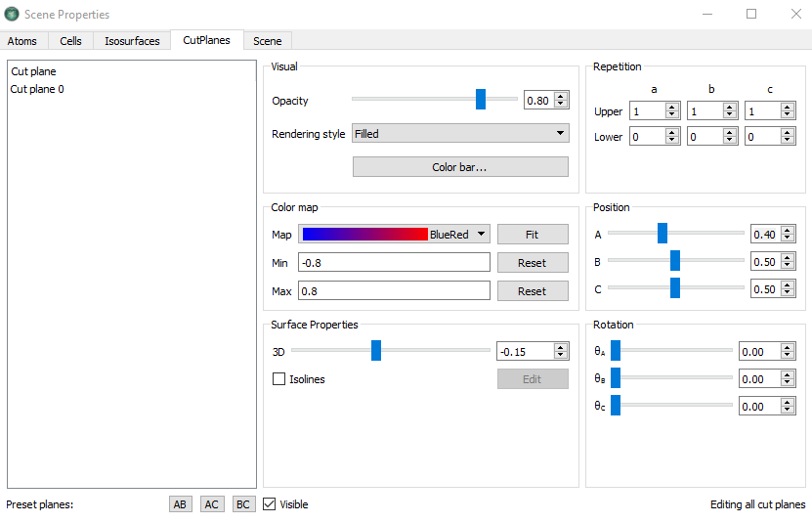Maximize the Scene Properties window
Screen dimensions: 812x523
751,14
